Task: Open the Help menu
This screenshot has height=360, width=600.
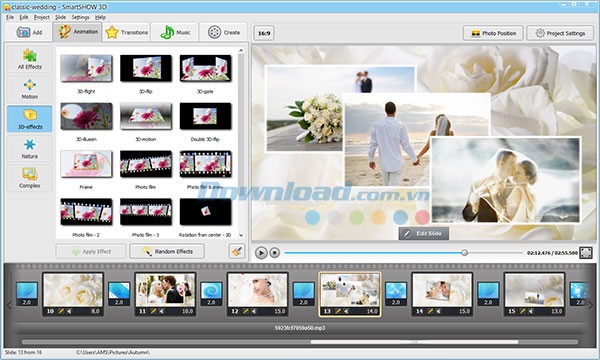Action: coord(100,17)
